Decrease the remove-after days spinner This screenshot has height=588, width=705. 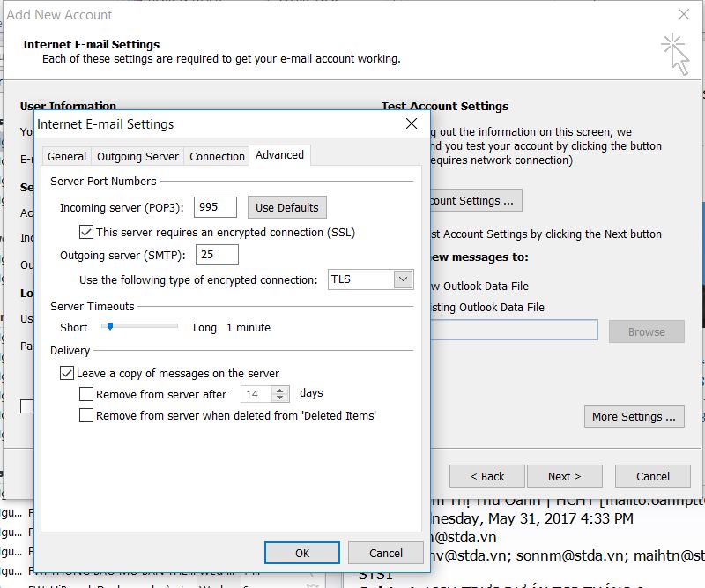tap(279, 398)
